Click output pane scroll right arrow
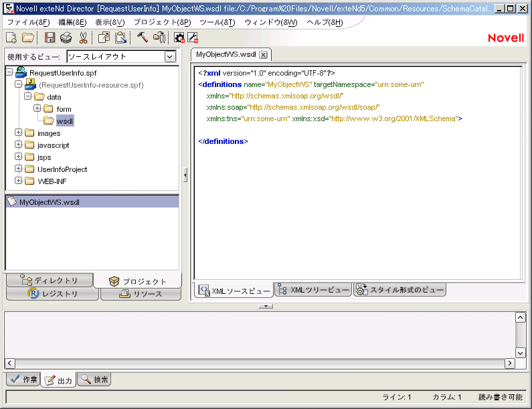532x409 pixels. 510,363
